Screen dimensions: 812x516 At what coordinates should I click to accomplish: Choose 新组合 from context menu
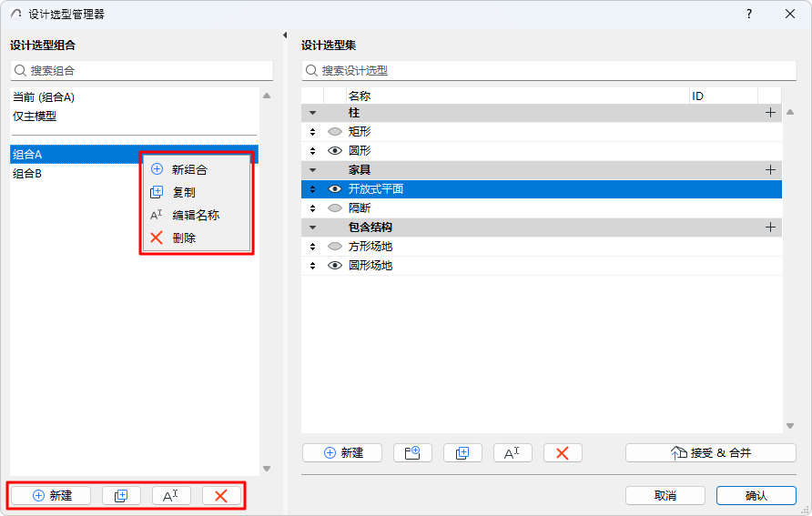click(197, 170)
